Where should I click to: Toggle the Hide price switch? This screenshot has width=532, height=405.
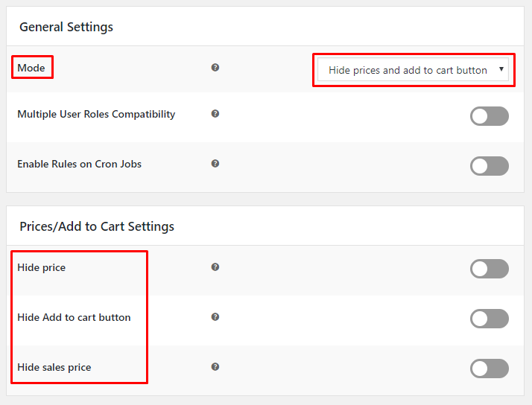[x=489, y=269]
